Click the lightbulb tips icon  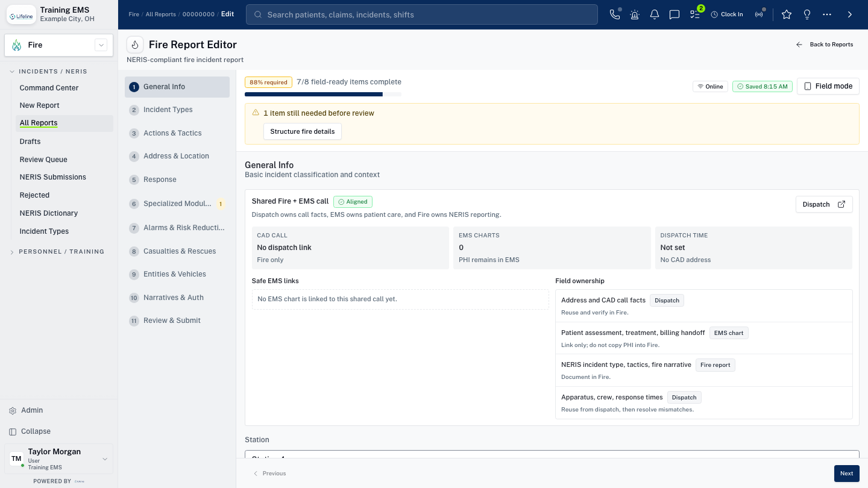pyautogui.click(x=807, y=14)
